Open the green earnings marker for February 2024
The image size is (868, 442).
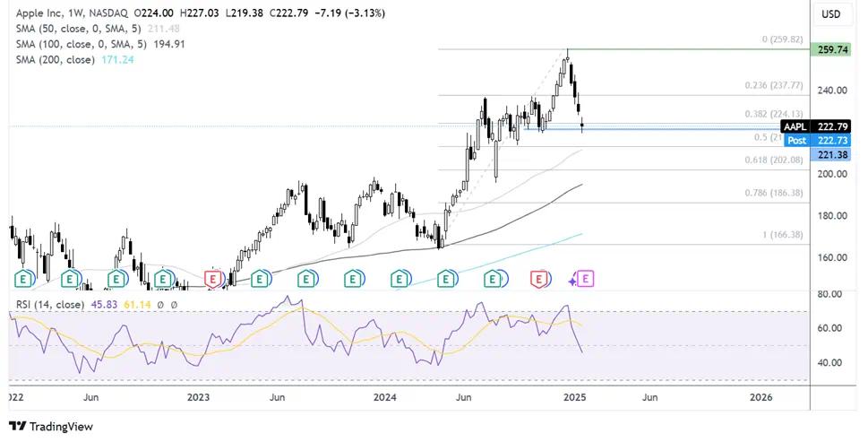pyautogui.click(x=400, y=279)
